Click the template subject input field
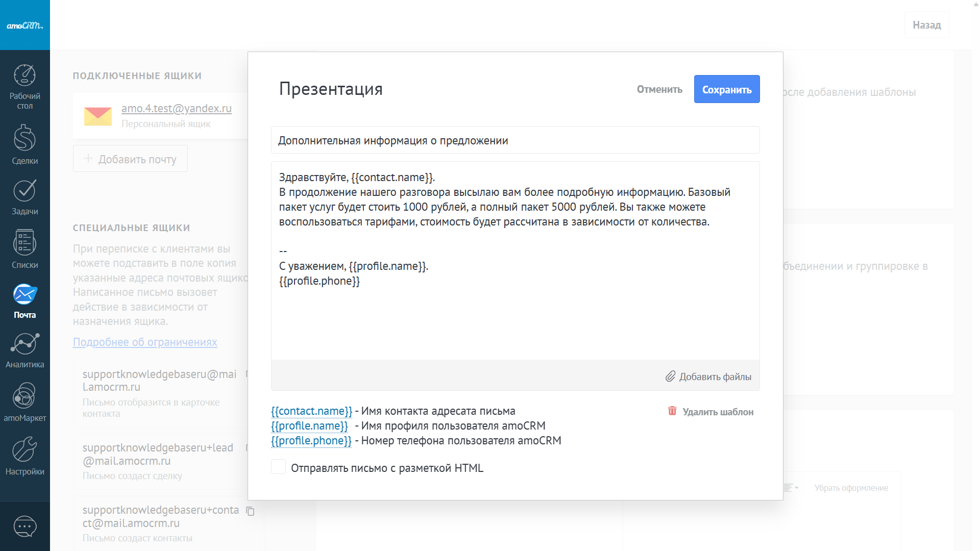980x551 pixels. pos(514,140)
